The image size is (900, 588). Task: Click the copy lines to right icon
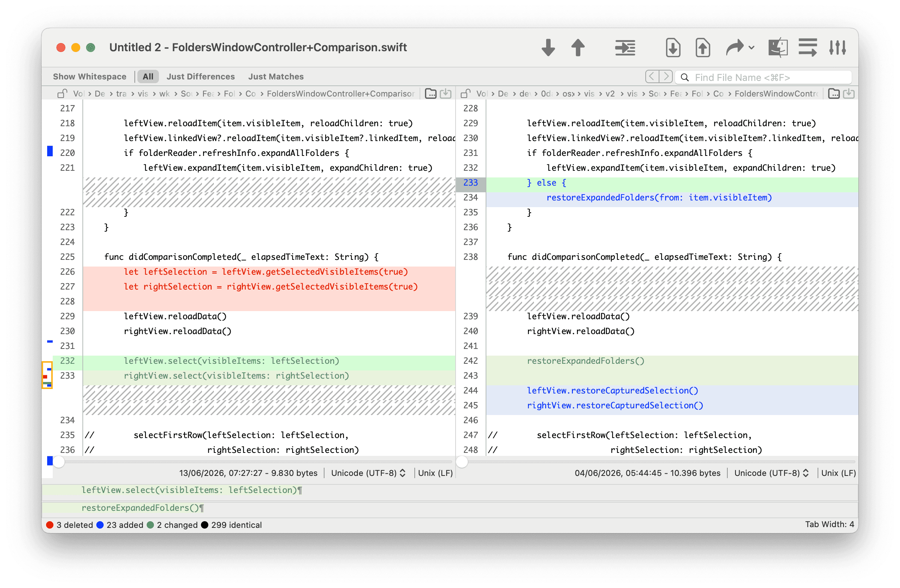[625, 48]
